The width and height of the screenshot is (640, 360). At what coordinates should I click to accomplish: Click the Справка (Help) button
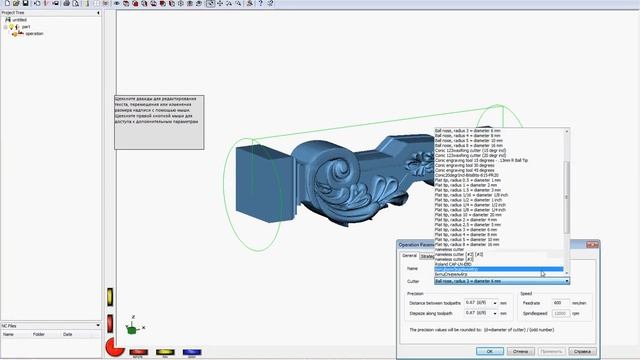click(x=582, y=351)
